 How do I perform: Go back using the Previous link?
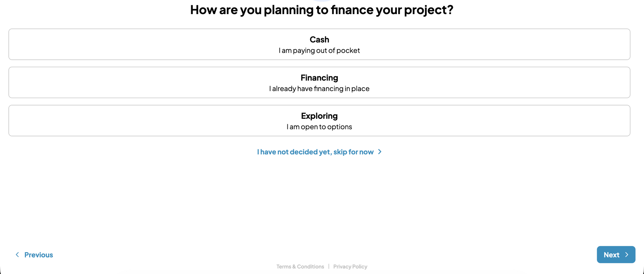[34, 255]
